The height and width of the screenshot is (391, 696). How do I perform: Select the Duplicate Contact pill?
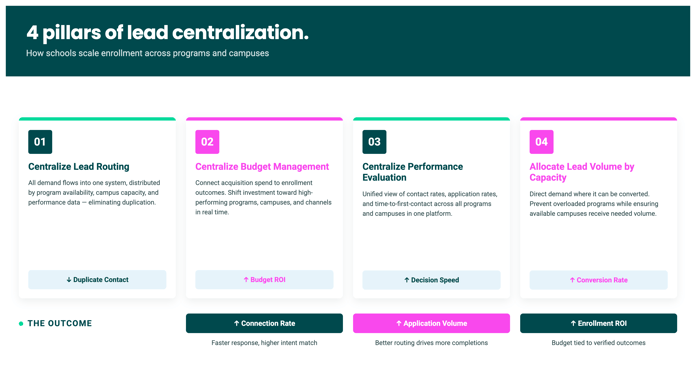point(97,280)
